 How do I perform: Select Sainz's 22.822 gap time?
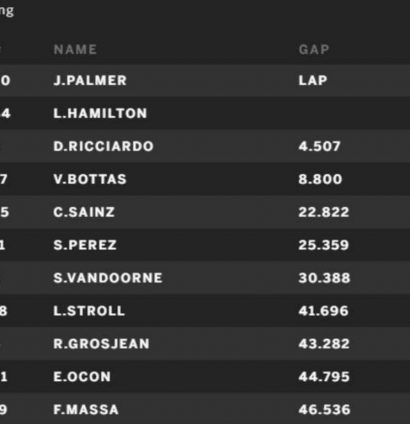(324, 212)
